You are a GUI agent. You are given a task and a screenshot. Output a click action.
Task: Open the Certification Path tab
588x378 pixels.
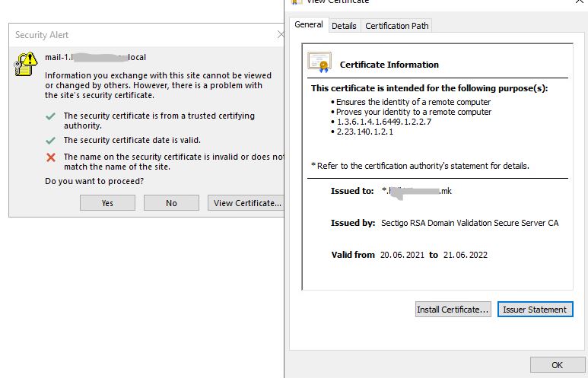[x=397, y=26]
